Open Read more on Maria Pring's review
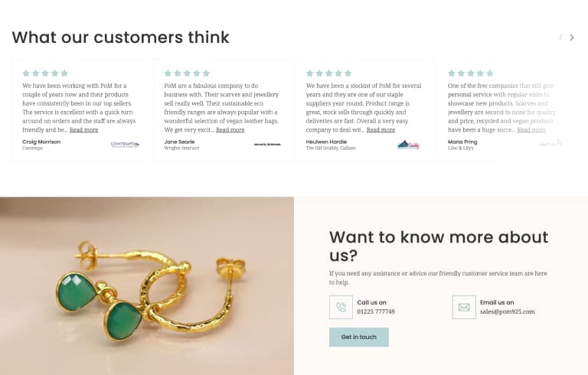 click(531, 130)
